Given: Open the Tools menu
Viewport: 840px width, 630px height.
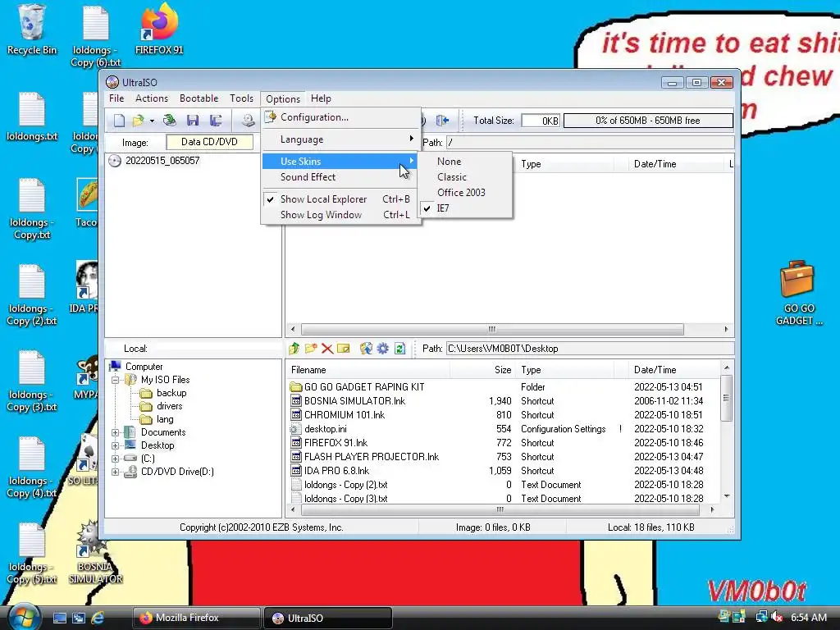Looking at the screenshot, I should pos(241,98).
